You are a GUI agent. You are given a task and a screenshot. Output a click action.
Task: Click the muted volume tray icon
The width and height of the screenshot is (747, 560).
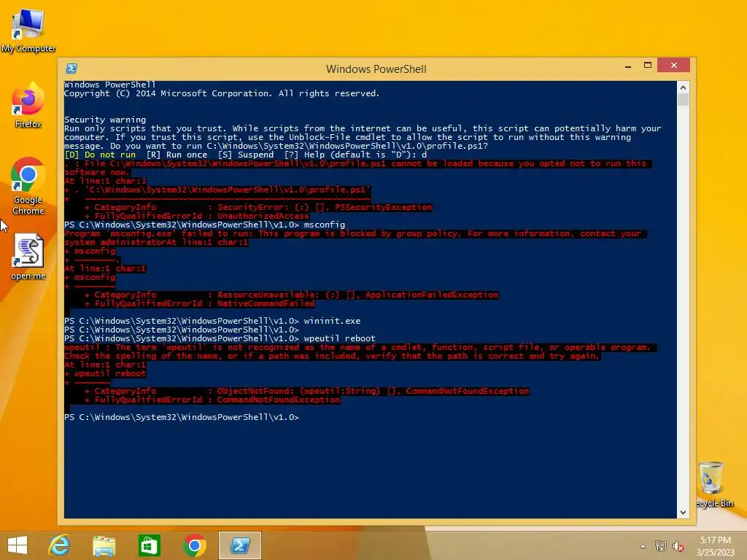(x=678, y=546)
